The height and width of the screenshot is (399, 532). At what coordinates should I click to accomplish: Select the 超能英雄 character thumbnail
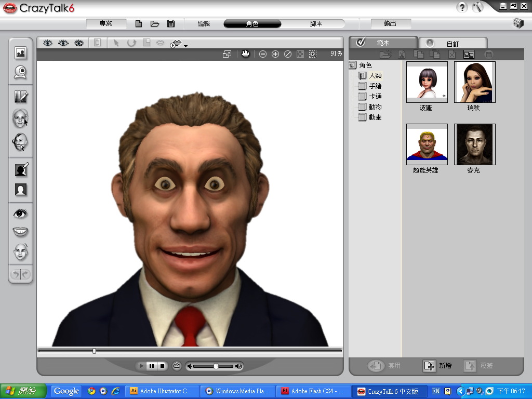click(x=427, y=144)
